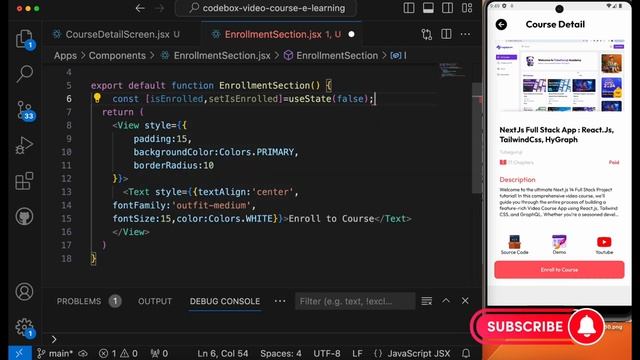Toggle the secondary side bar layout icon
The image size is (640, 360).
(447, 8)
